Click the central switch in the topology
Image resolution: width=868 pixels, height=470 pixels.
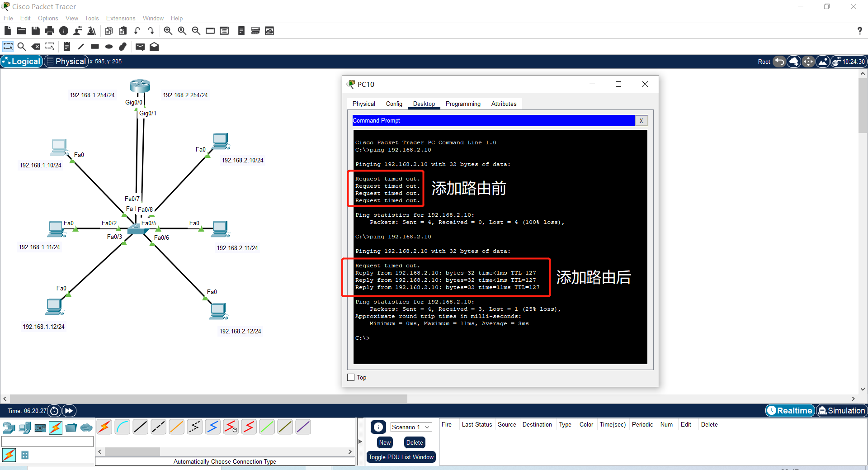137,229
